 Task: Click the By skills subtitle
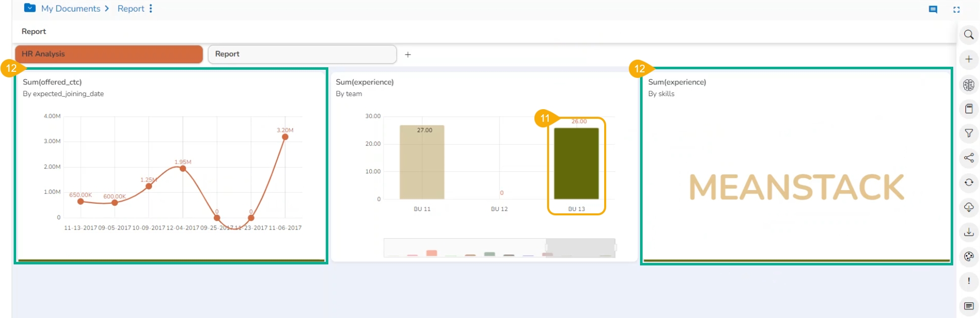click(x=661, y=94)
